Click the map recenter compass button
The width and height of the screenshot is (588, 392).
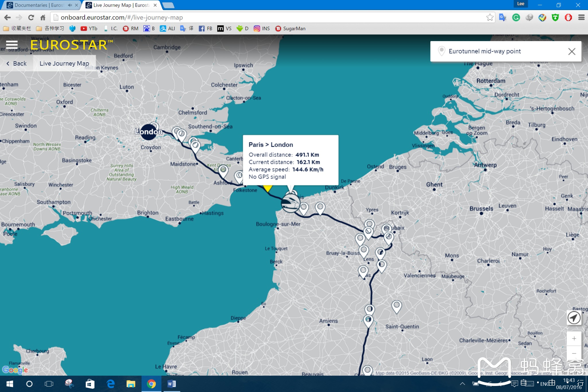(x=574, y=318)
